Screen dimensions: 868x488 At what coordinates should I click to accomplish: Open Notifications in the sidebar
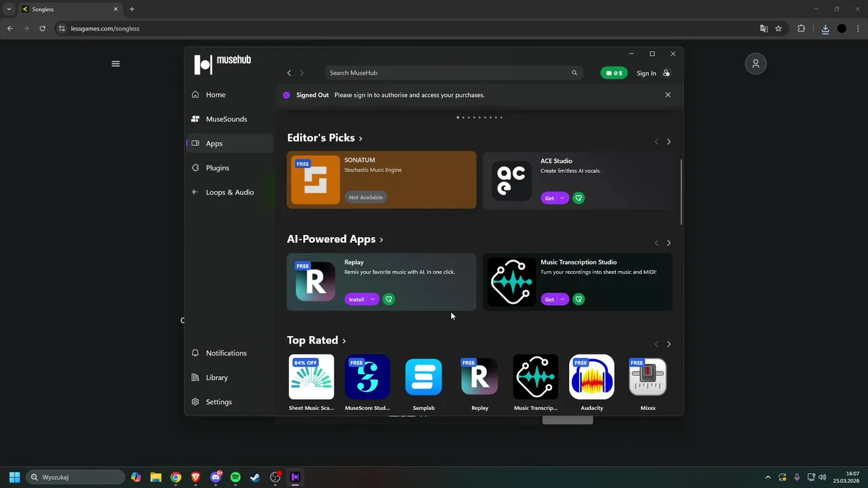pos(230,353)
